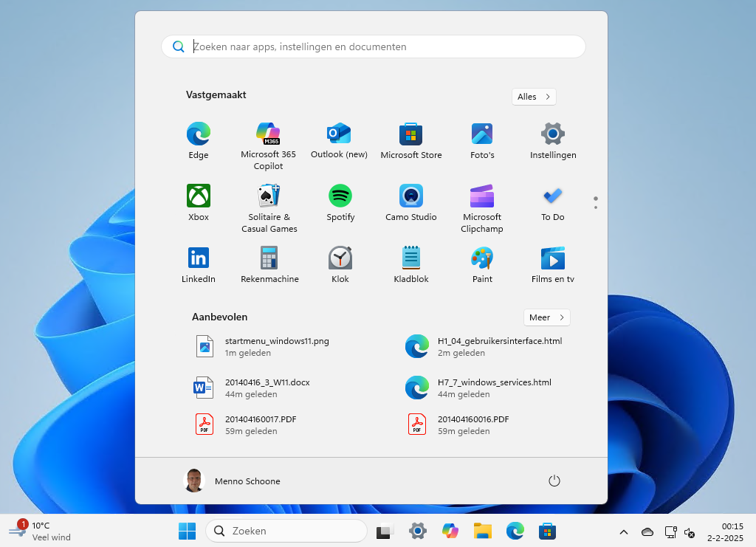The image size is (756, 547).
Task: Launch Spotify
Action: (x=340, y=202)
